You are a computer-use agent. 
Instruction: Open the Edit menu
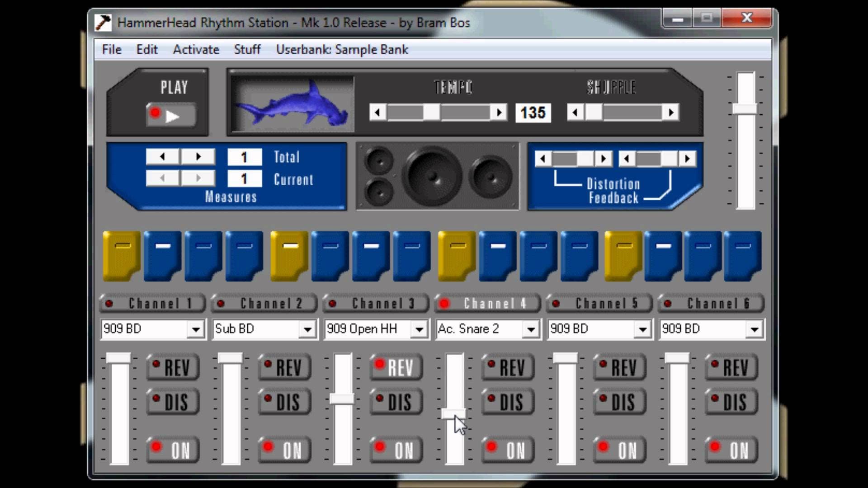[147, 49]
